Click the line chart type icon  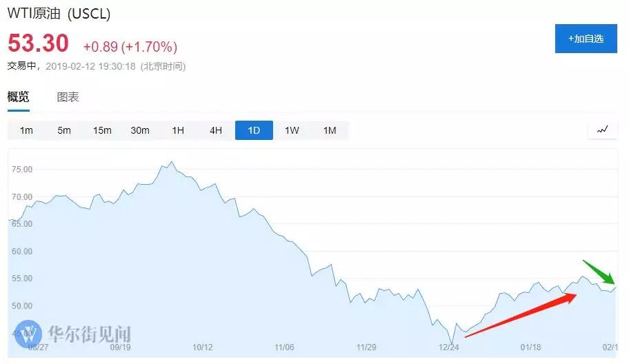pos(603,130)
